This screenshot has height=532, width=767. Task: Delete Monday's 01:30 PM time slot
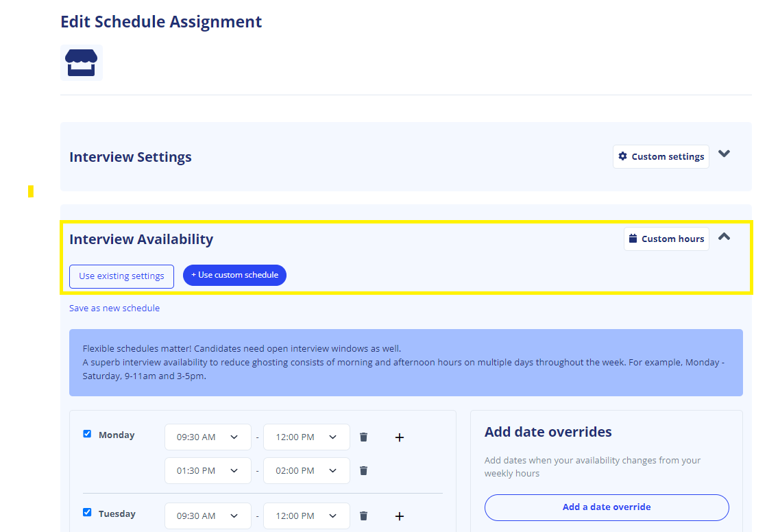(363, 470)
